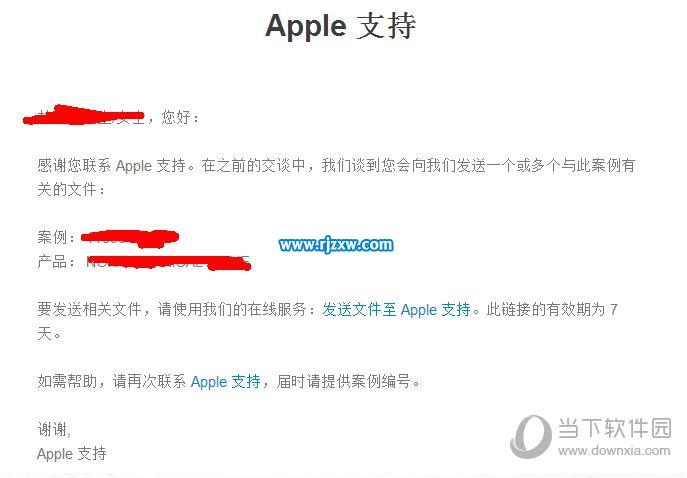Click the red scribble covering the recipient name

[83, 115]
